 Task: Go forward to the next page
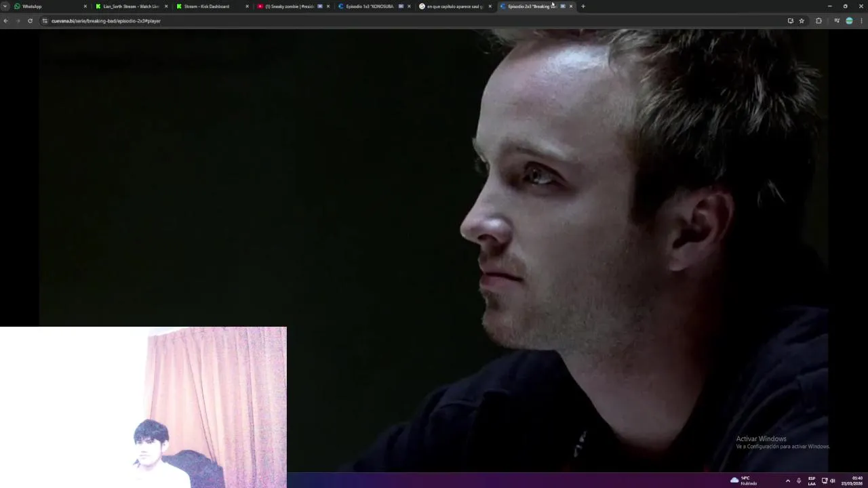pos(18,21)
